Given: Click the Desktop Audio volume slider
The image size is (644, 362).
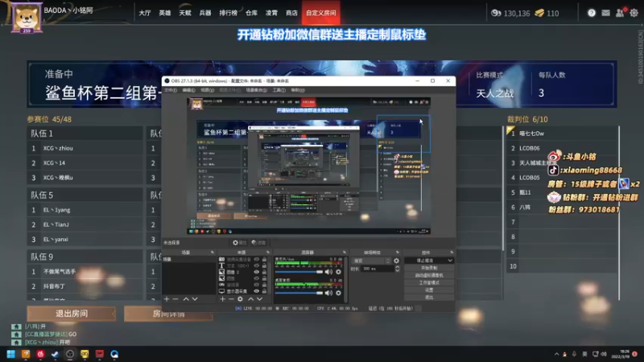Looking at the screenshot, I should pos(299,293).
